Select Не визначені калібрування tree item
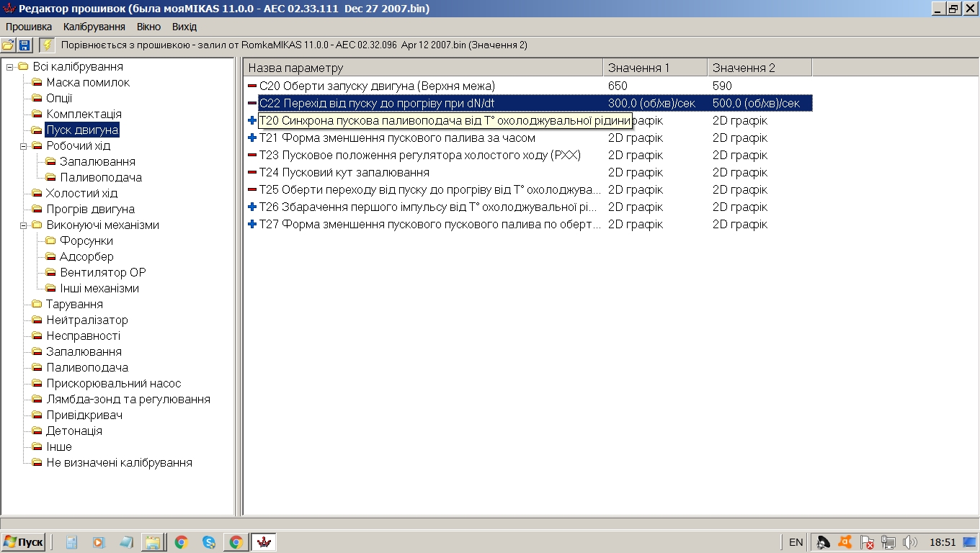 [119, 463]
